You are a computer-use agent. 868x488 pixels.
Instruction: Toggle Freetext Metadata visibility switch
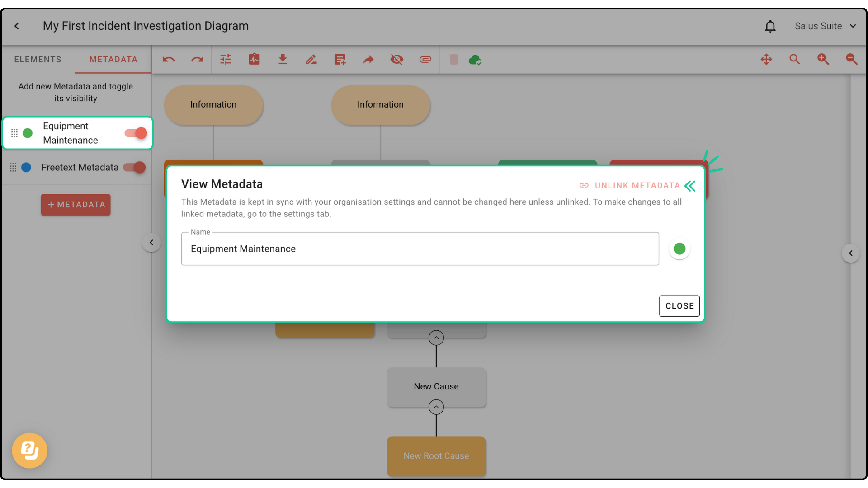click(x=135, y=167)
